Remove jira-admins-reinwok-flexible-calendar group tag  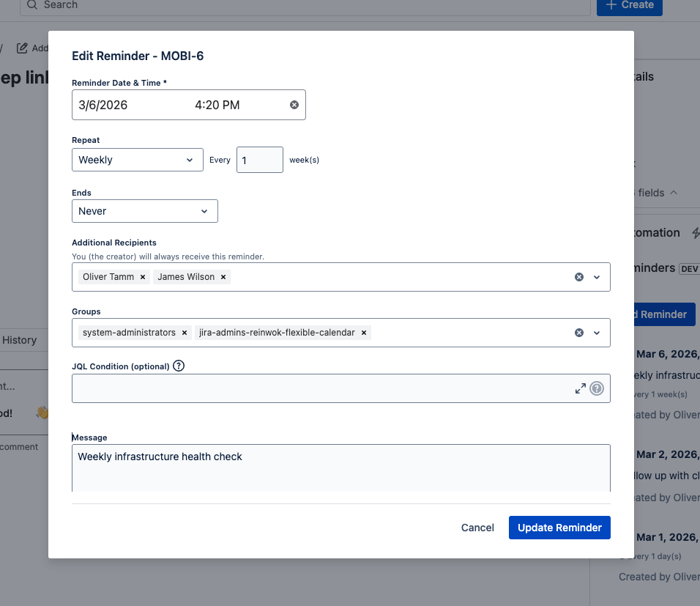point(363,333)
